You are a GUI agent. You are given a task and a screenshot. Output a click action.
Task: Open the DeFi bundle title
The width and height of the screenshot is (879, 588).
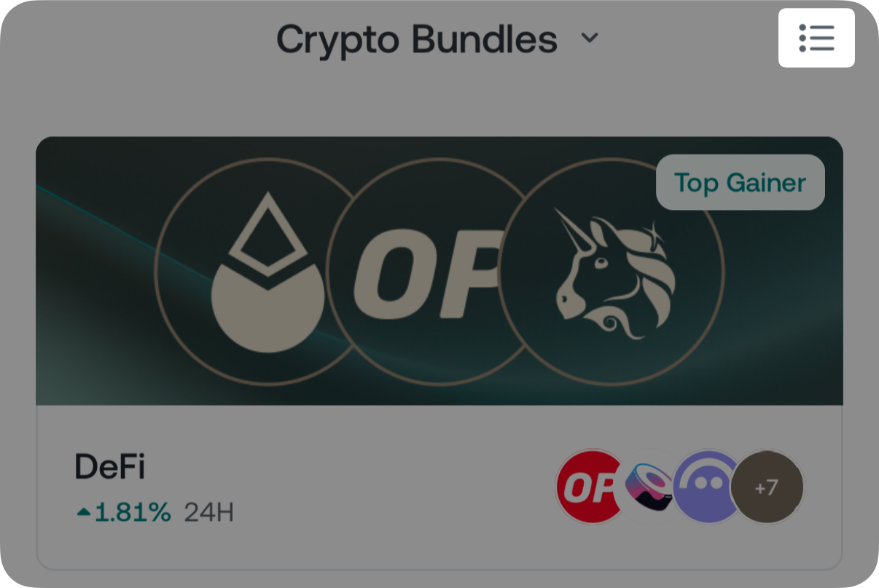[x=110, y=466]
